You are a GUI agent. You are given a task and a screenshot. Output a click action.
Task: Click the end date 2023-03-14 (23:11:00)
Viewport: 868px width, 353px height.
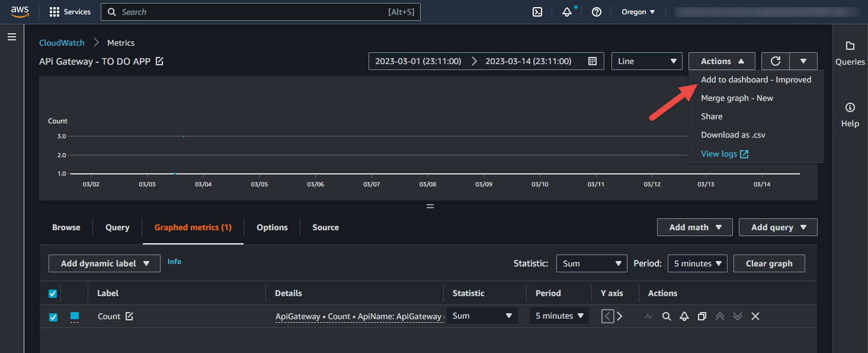(529, 61)
